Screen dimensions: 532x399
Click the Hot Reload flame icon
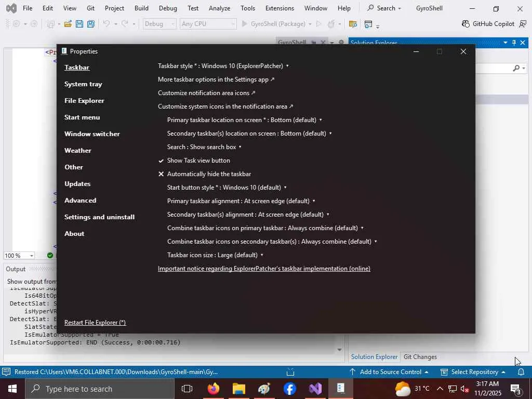(330, 24)
